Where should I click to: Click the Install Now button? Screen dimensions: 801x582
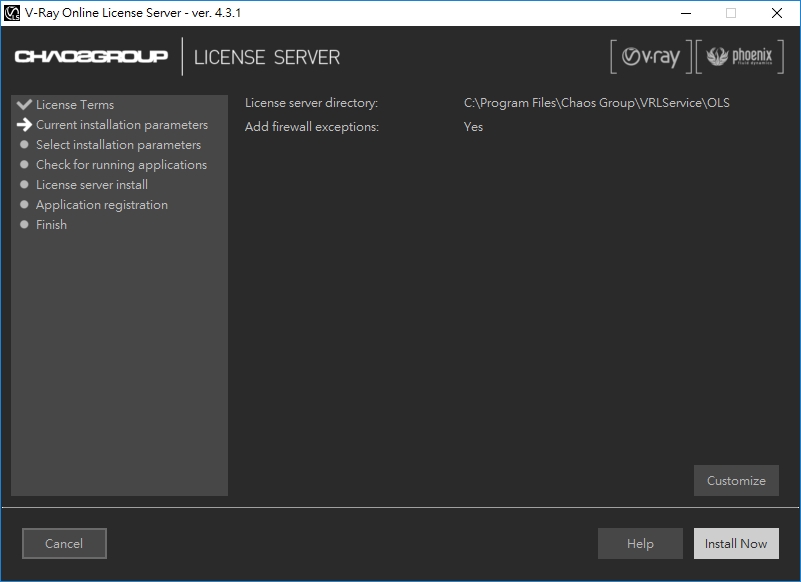(736, 543)
